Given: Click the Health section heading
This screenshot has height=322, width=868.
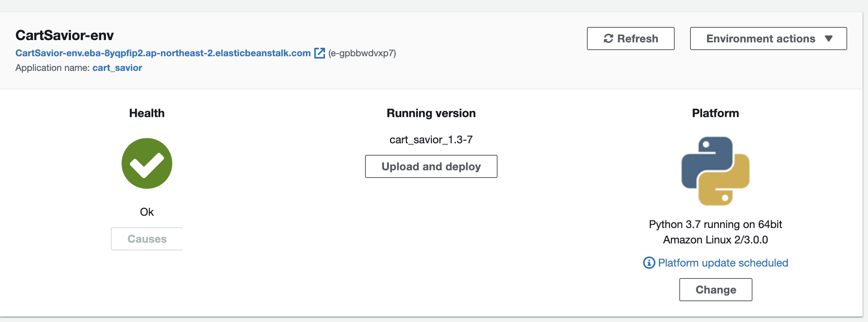Looking at the screenshot, I should coord(147,113).
